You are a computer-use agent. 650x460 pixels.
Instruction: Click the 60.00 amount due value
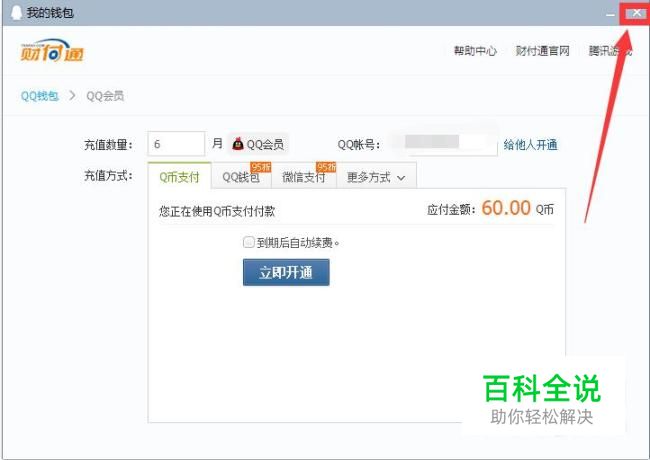pos(506,208)
